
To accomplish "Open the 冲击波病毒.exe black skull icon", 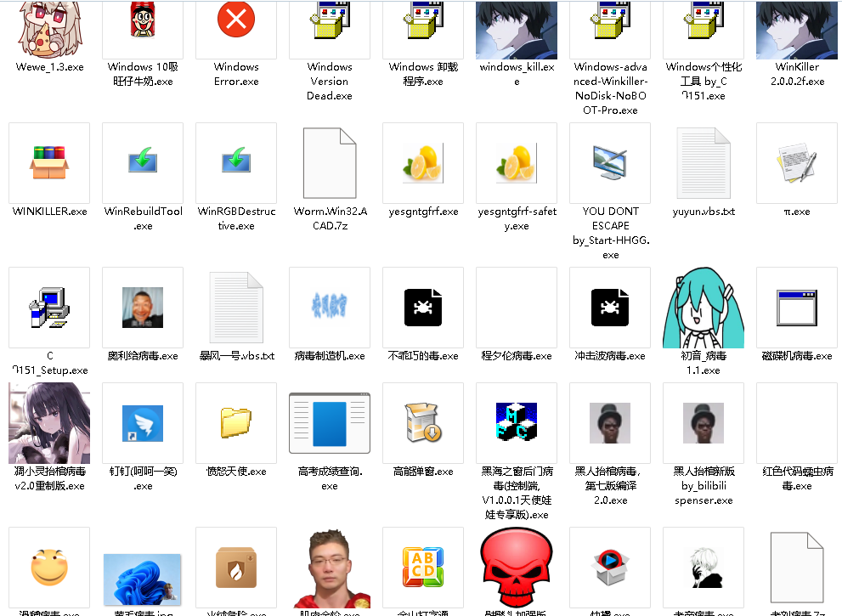I will (609, 308).
